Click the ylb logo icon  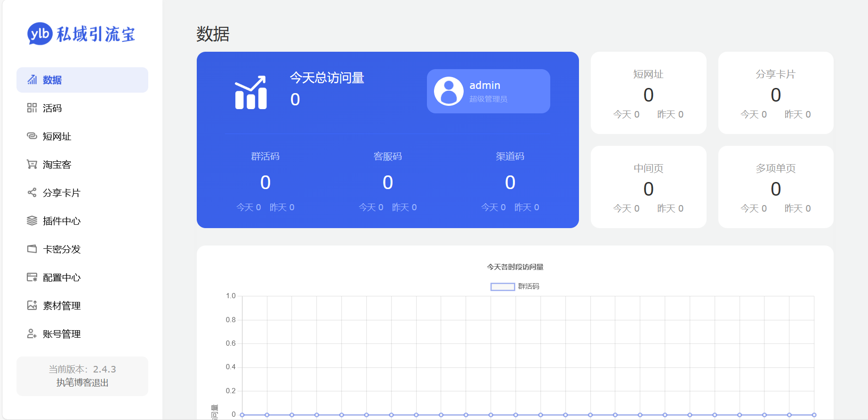tap(40, 34)
